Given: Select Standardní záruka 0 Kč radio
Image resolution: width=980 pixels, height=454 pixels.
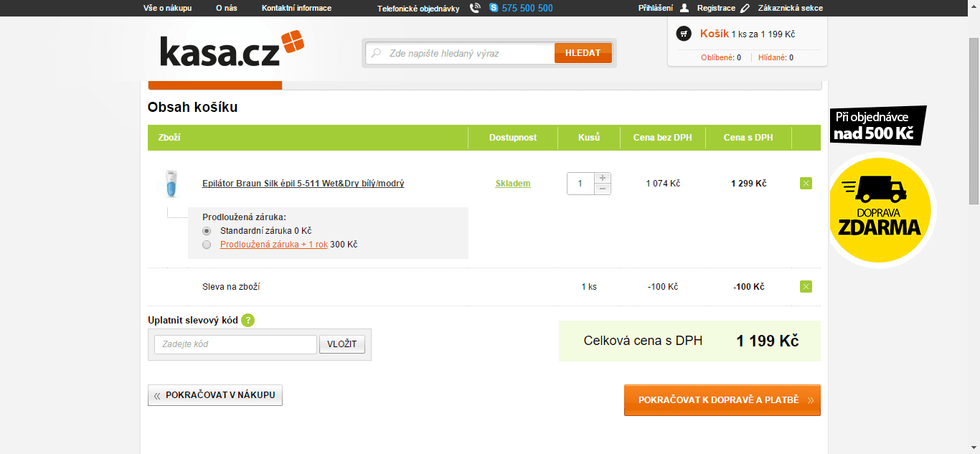Looking at the screenshot, I should [207, 231].
